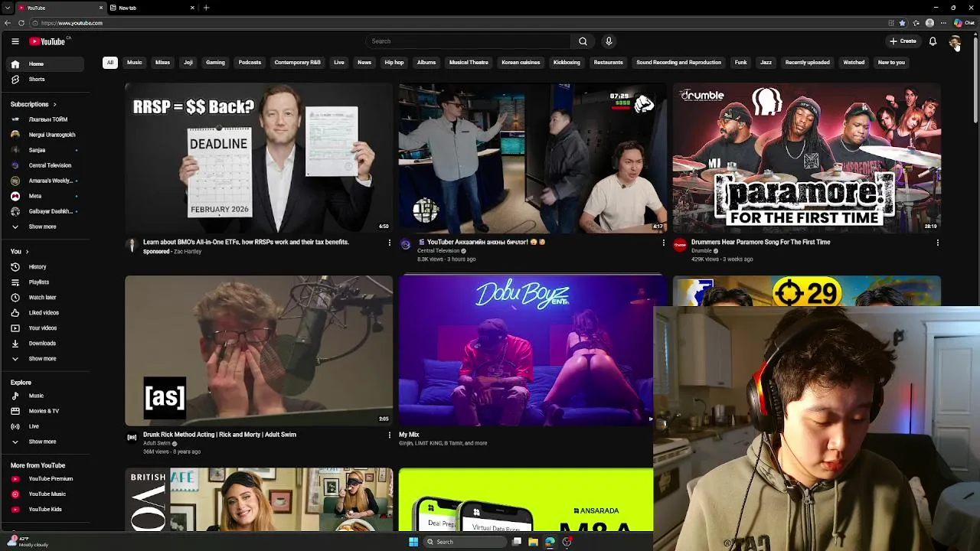The width and height of the screenshot is (980, 551).
Task: Select the Hip hop filter chip
Action: (x=394, y=63)
